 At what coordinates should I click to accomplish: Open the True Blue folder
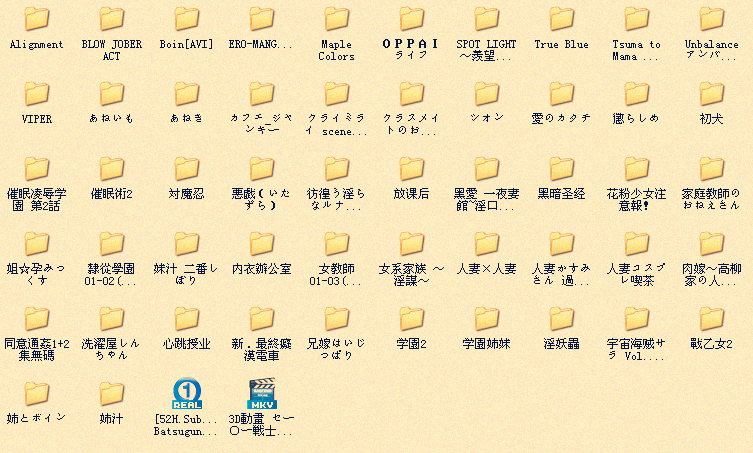562,20
